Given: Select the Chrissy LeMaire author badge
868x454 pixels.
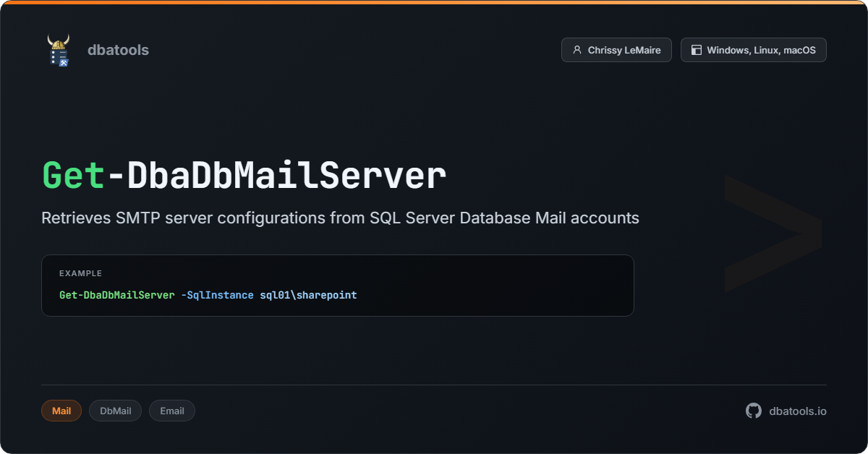Looking at the screenshot, I should tap(616, 50).
